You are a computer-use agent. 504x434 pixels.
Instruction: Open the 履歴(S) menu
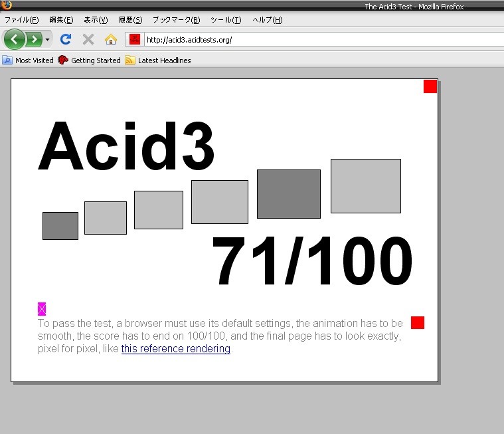pos(130,20)
